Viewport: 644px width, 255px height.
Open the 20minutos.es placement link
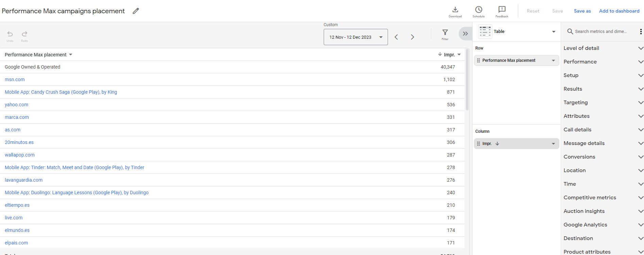point(19,142)
